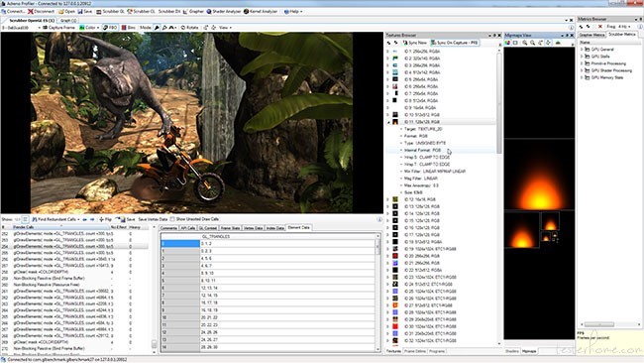Select texture ID 19 1024x1024 ETC1-RGB8
The height and width of the screenshot is (363, 644).
pyautogui.click(x=430, y=249)
